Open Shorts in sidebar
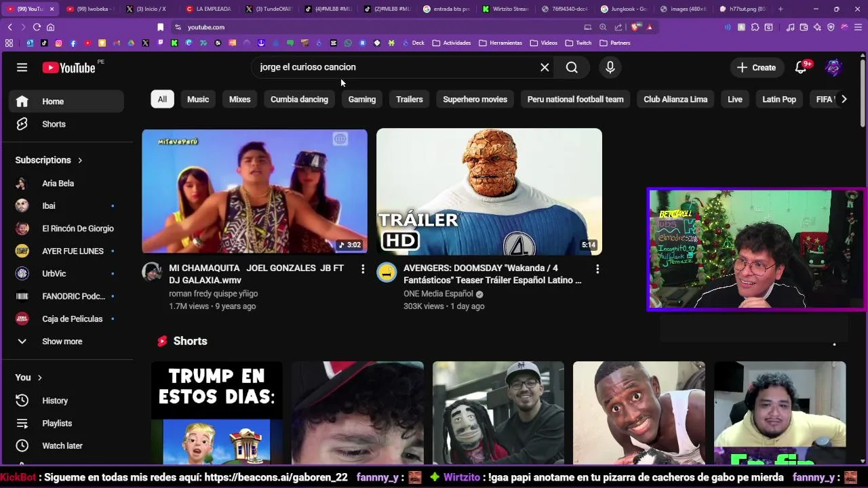Image resolution: width=868 pixels, height=488 pixels. coord(66,124)
